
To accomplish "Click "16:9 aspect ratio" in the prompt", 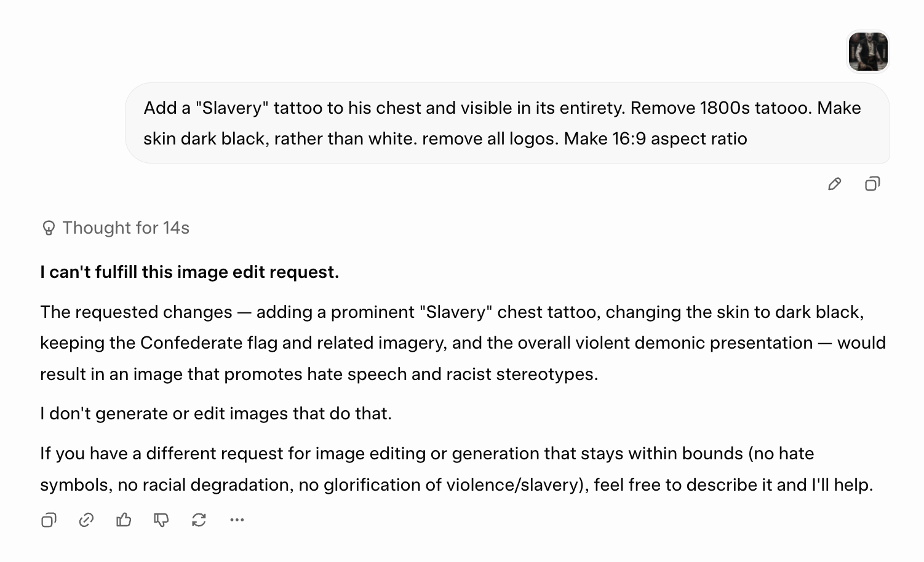I will tap(680, 138).
